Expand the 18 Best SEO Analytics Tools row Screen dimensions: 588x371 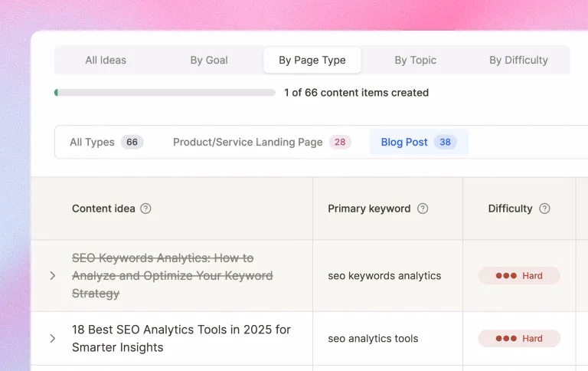click(53, 338)
